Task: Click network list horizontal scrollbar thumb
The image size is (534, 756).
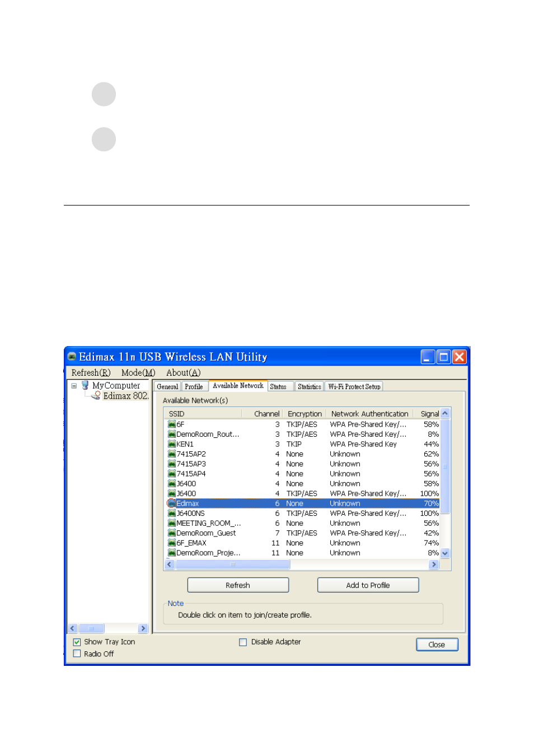Action: (x=232, y=564)
